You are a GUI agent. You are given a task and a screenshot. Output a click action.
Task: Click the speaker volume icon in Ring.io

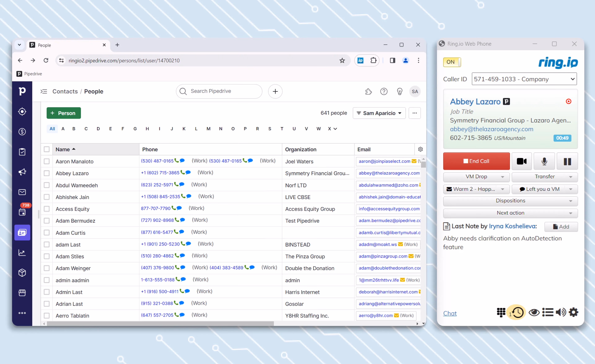point(561,312)
